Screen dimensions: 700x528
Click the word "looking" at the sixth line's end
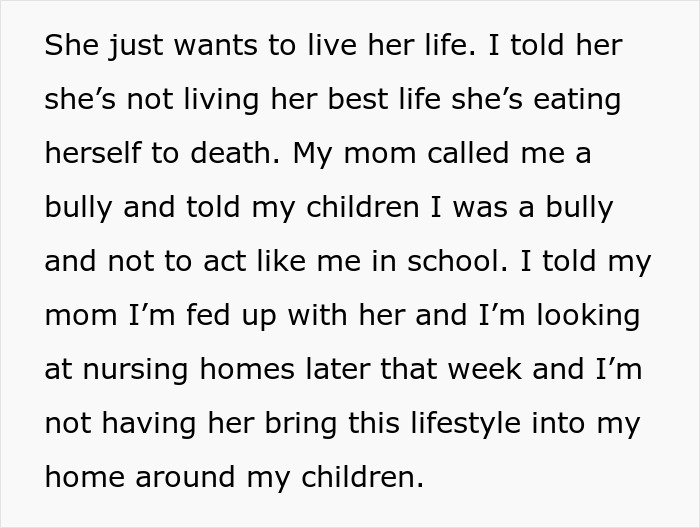(x=588, y=316)
